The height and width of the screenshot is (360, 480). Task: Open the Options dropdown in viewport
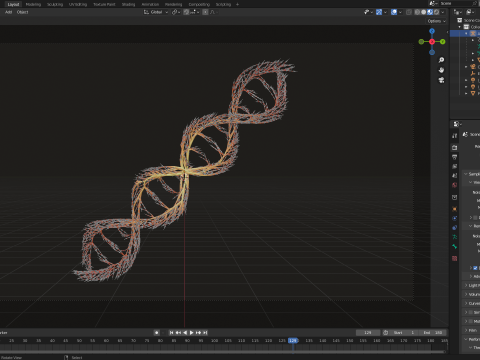click(436, 21)
